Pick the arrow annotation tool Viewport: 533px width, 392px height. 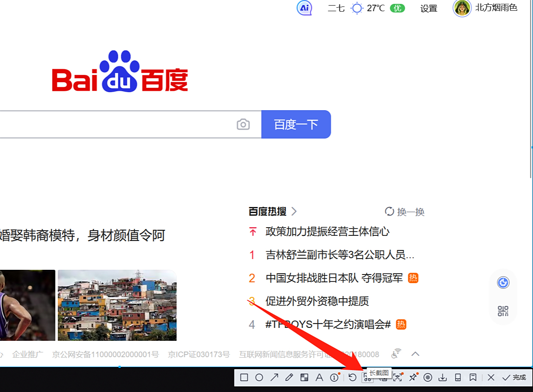tap(274, 377)
